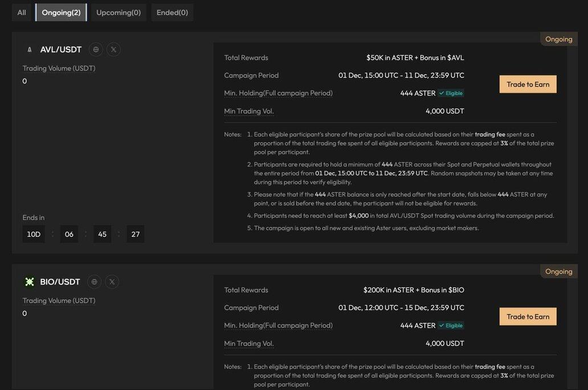The width and height of the screenshot is (588, 390).
Task: View the Ended(0) campaigns tab
Action: coord(172,13)
